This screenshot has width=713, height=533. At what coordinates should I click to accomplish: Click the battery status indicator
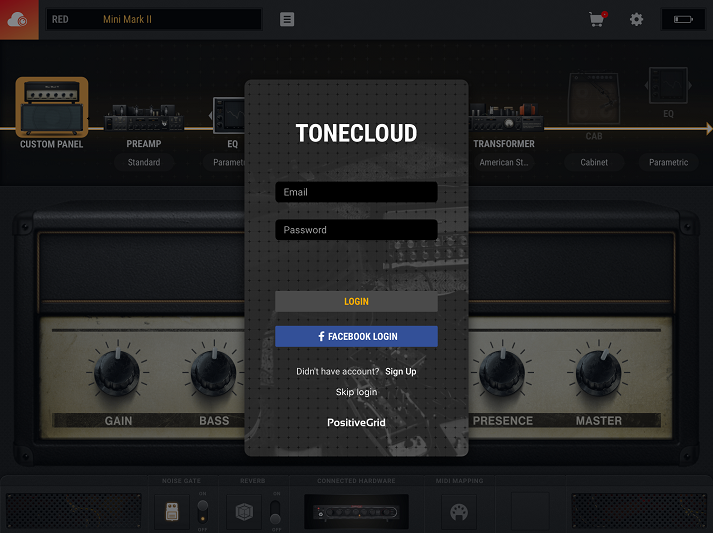click(x=683, y=19)
